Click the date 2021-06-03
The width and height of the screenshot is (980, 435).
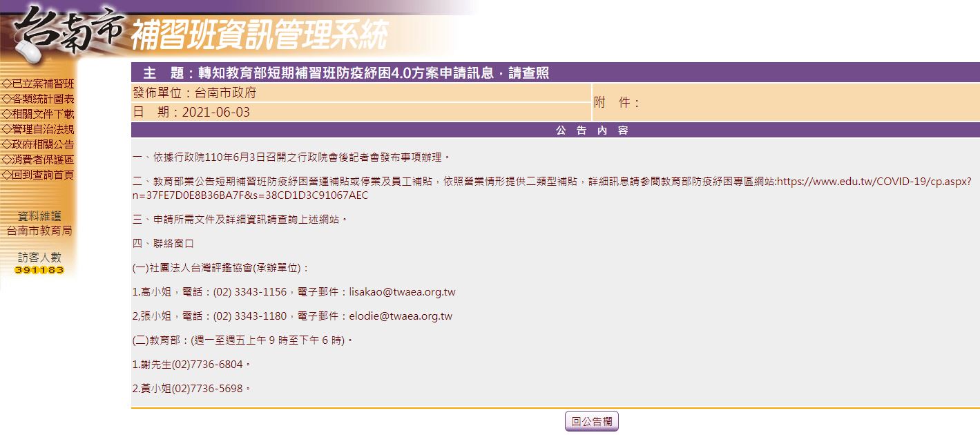[216, 113]
